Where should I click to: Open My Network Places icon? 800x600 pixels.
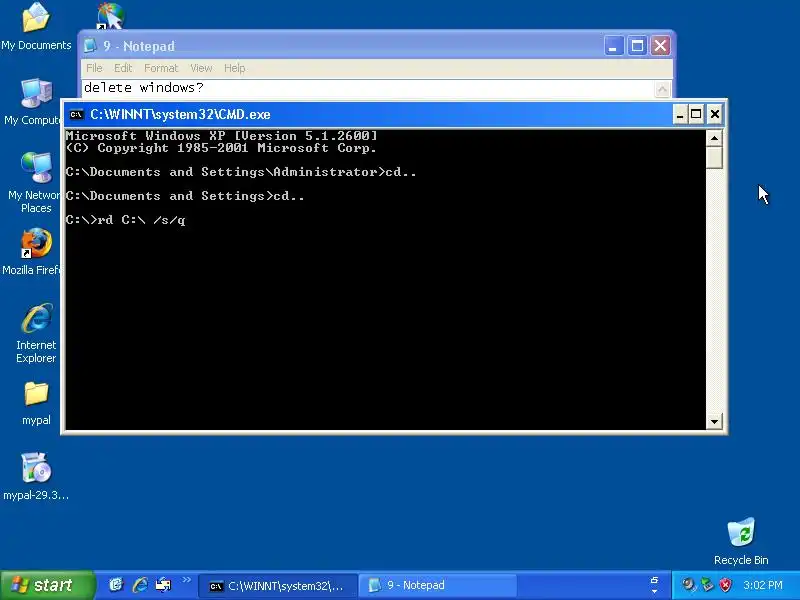pos(35,182)
